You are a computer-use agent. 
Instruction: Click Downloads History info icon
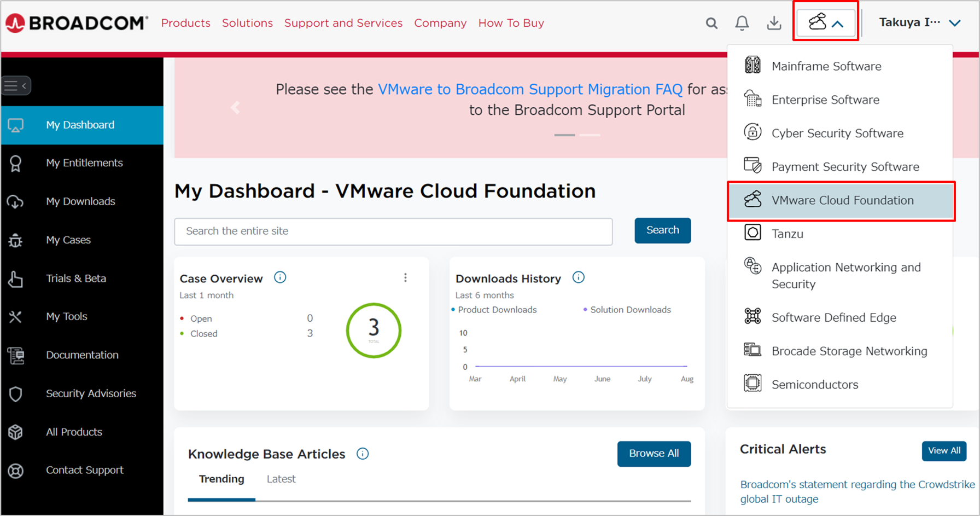(578, 277)
